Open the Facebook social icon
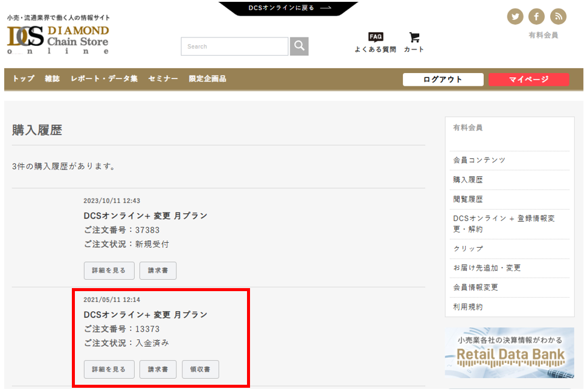Viewport: 584px width, 392px height. [536, 17]
